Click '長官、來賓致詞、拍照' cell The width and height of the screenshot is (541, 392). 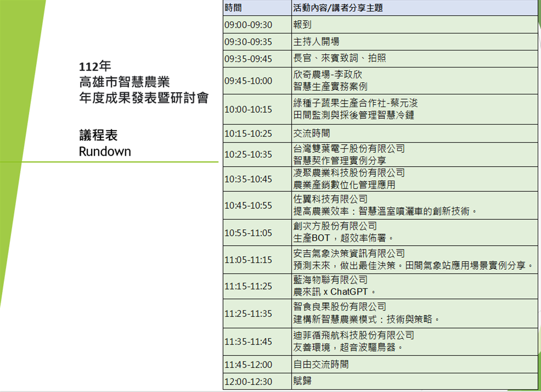point(415,59)
